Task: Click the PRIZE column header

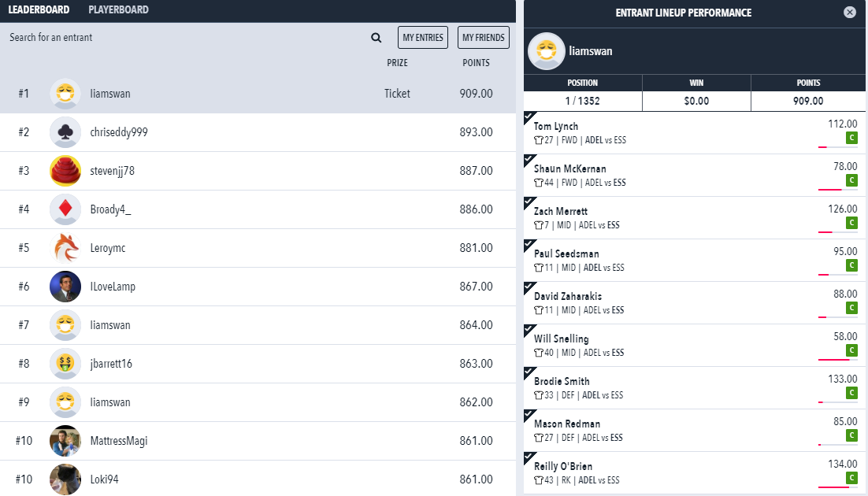Action: [x=398, y=62]
